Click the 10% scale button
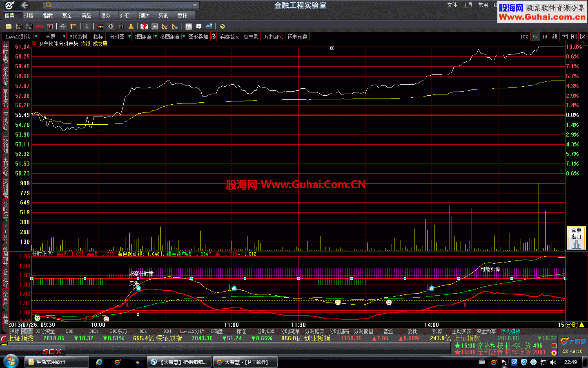The image size is (588, 368). click(524, 37)
